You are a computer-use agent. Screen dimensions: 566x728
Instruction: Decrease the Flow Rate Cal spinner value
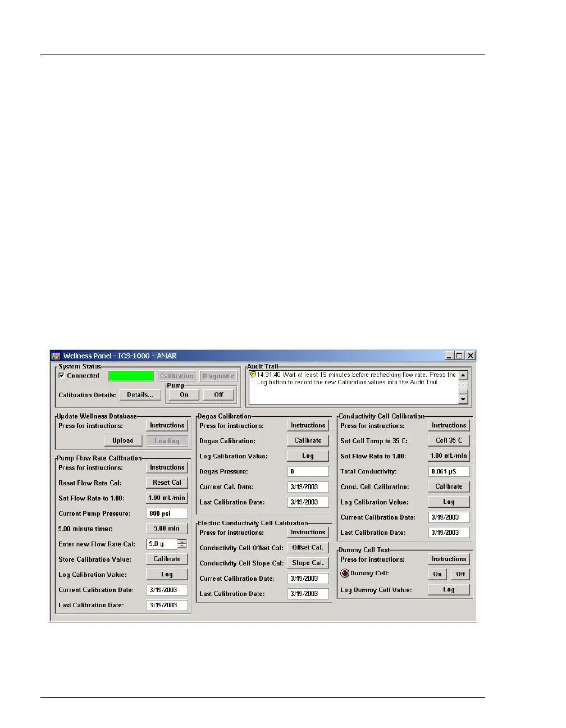(182, 547)
